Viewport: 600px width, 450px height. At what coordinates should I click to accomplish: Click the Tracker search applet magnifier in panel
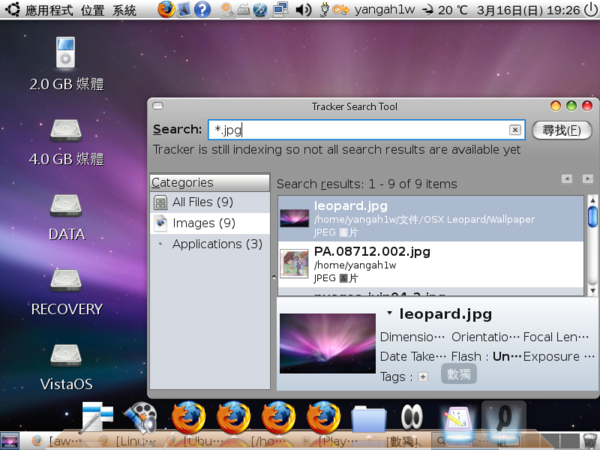point(227,10)
